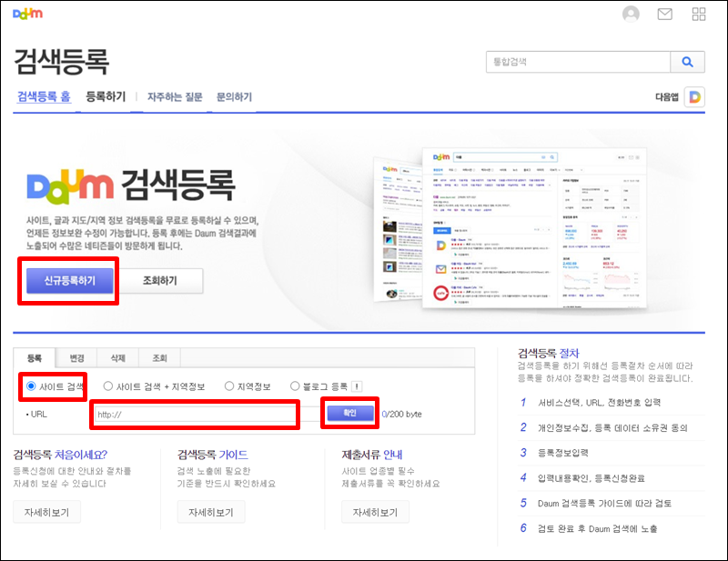Switch to the 삭제 tab
728x561 pixels.
tap(118, 357)
